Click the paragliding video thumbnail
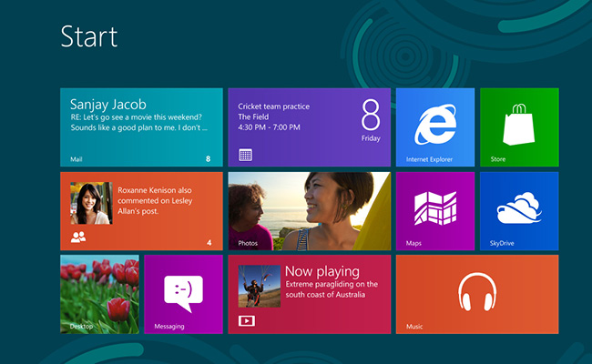This screenshot has height=364, width=592. coord(260,286)
